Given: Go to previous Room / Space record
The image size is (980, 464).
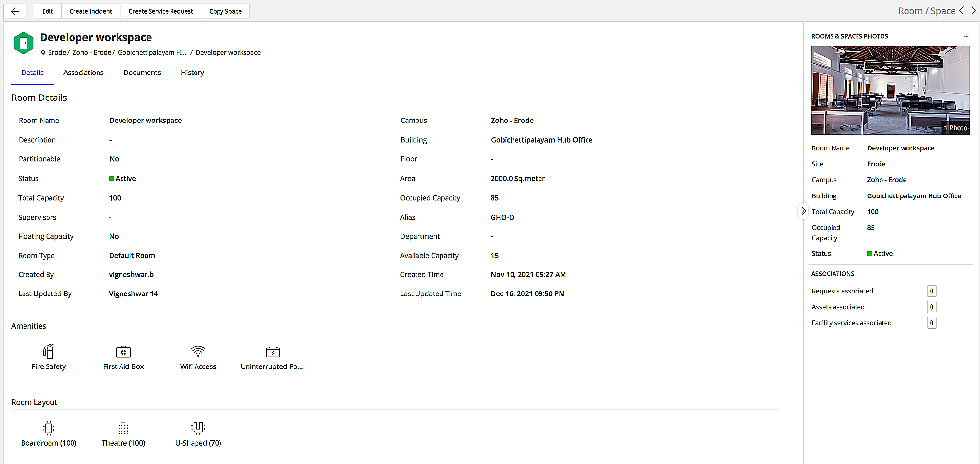Looking at the screenshot, I should [x=962, y=11].
